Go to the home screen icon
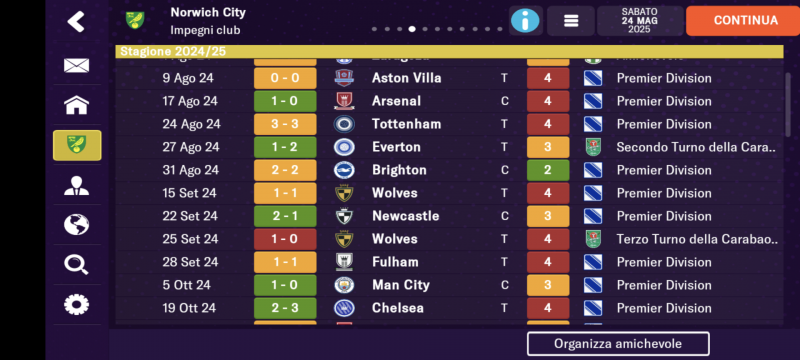Viewport: 800px width, 360px height. click(77, 105)
